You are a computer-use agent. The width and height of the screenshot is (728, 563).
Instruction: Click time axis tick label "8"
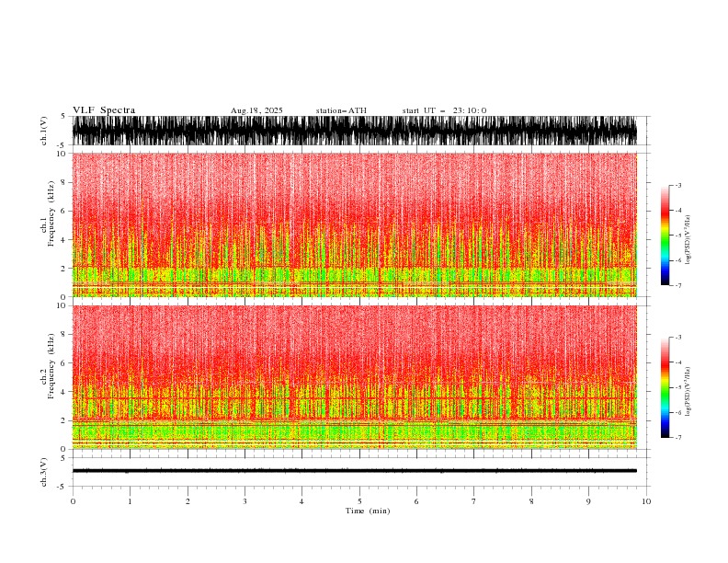click(531, 501)
